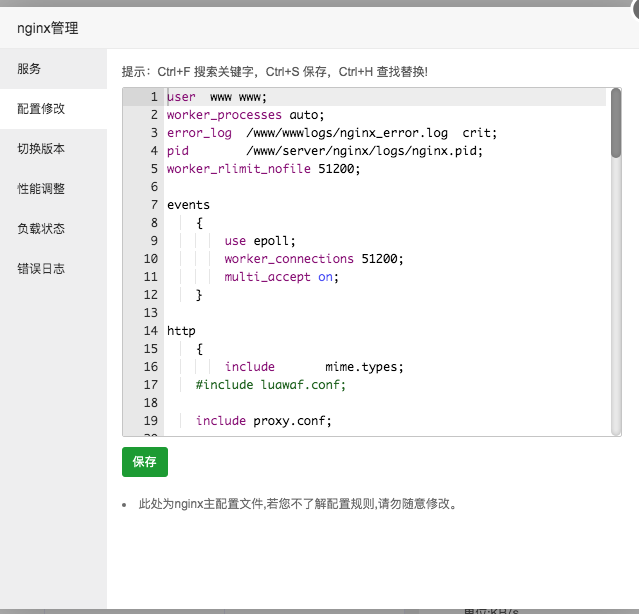
Task: Click the commented '#include luawaf.conf;' line
Action: tap(271, 385)
